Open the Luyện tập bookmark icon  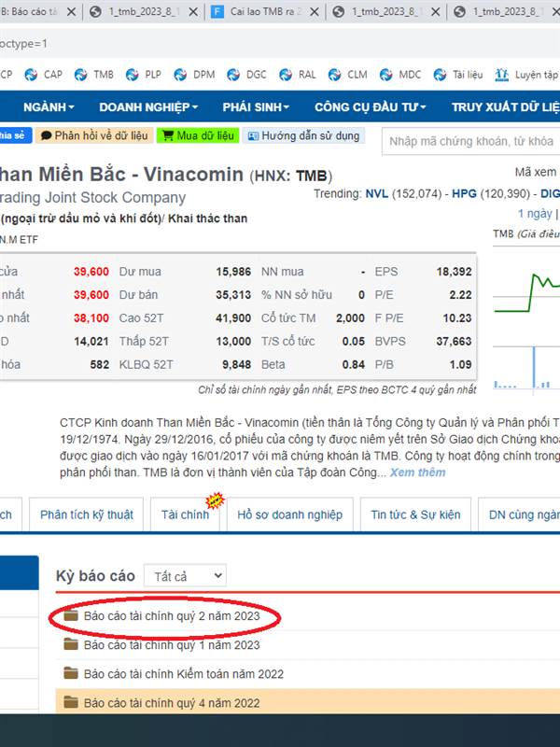tap(501, 75)
